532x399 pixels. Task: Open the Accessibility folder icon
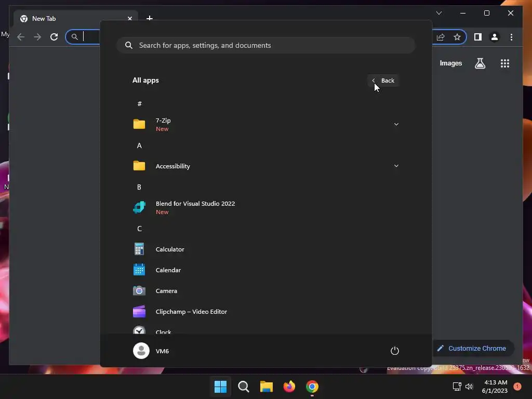coord(139,166)
